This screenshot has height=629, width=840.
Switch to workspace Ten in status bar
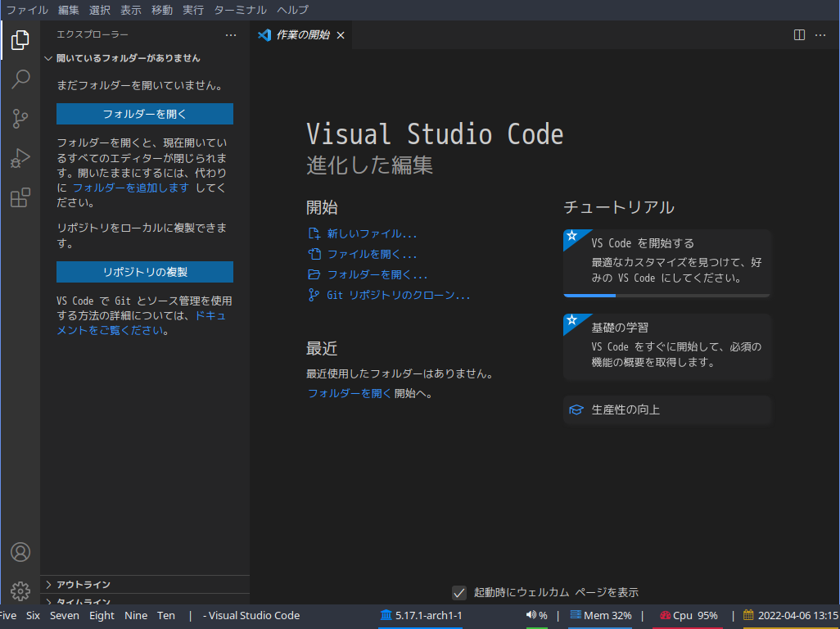166,616
